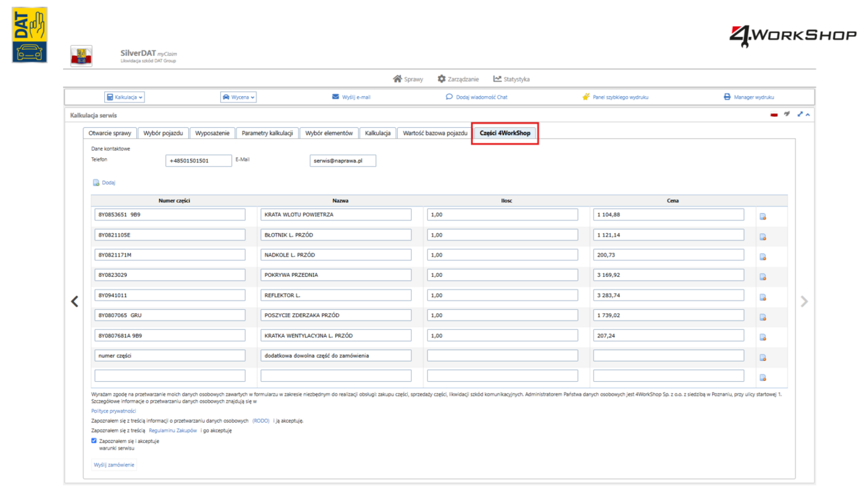Switch to Parametry kalkulacji tab
The width and height of the screenshot is (868, 492).
(x=267, y=133)
